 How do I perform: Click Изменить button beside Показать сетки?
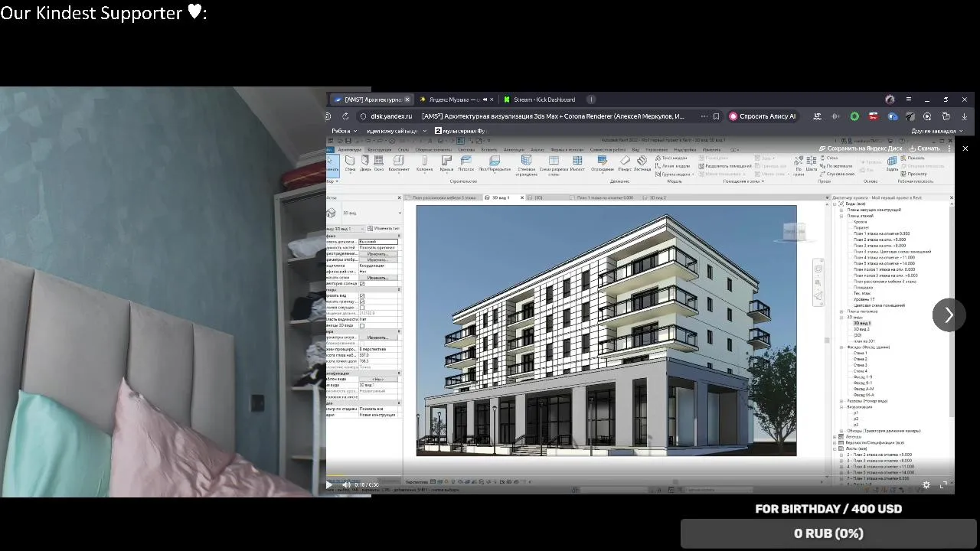pos(378,277)
